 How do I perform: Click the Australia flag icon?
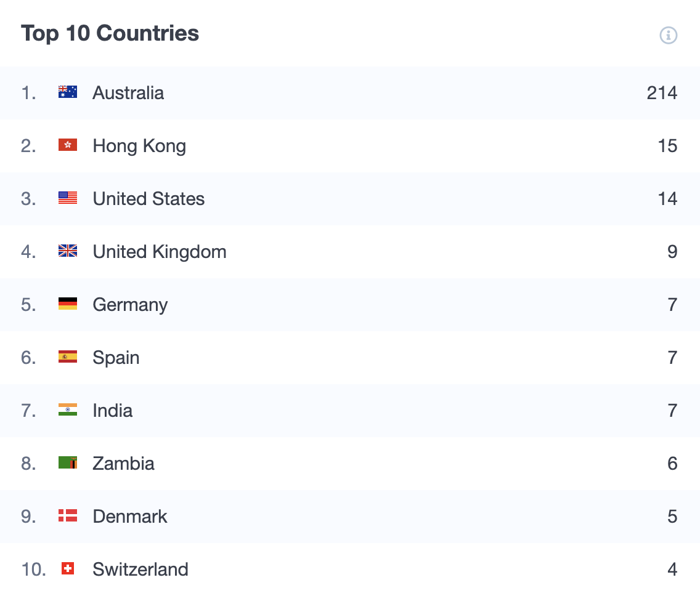pos(68,92)
